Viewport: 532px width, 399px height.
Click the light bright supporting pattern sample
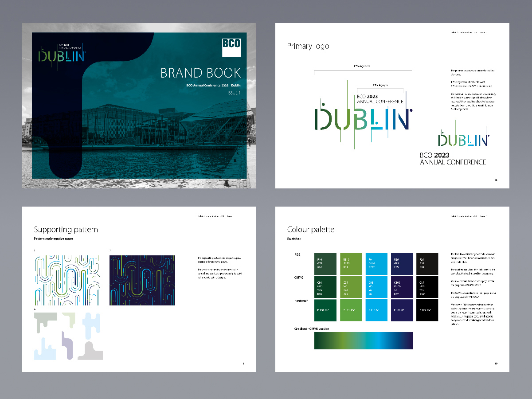(x=67, y=280)
